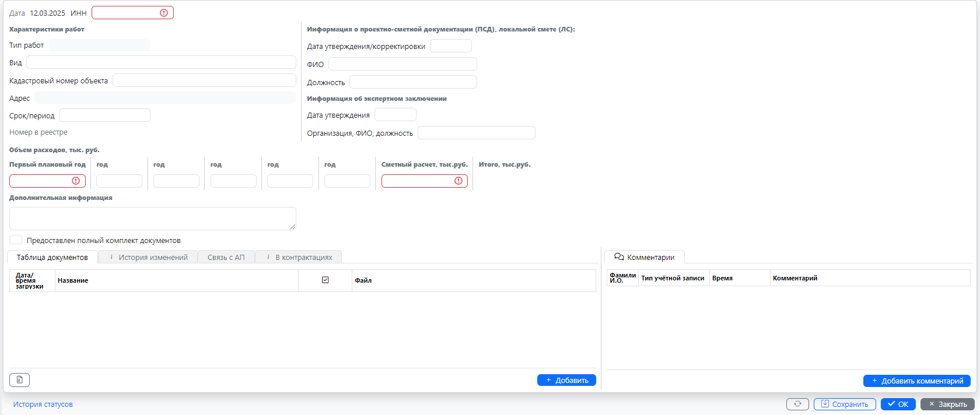This screenshot has width=980, height=415.
Task: Click the error icon in Первый плановый год field
Action: pyautogui.click(x=76, y=181)
